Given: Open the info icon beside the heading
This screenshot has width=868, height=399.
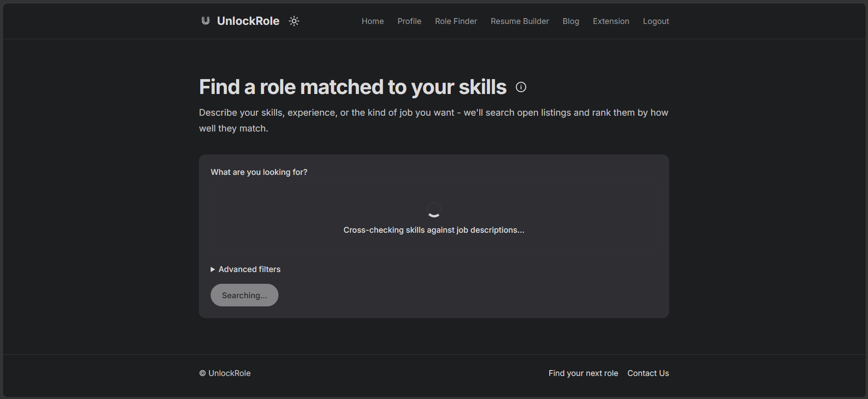Looking at the screenshot, I should click(x=521, y=87).
